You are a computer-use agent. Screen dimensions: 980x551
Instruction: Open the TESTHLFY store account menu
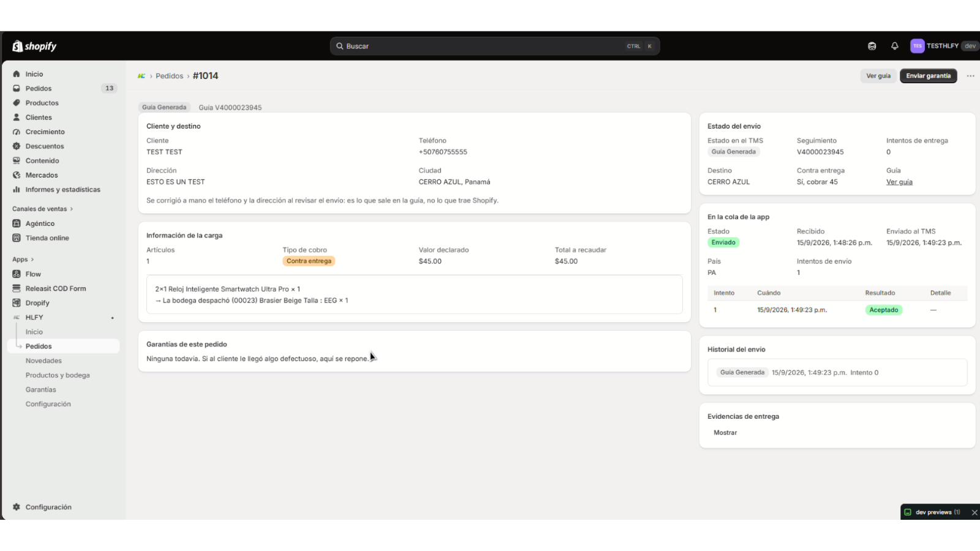943,46
